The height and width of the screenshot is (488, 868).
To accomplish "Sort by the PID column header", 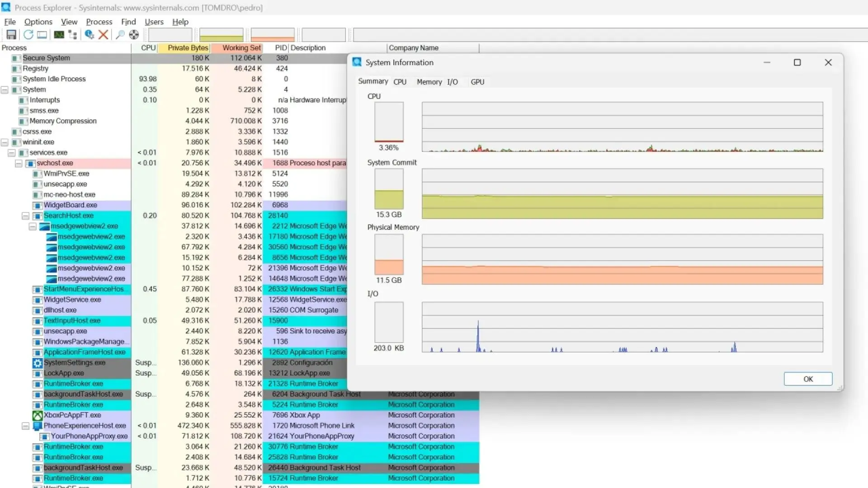I will tap(276, 48).
